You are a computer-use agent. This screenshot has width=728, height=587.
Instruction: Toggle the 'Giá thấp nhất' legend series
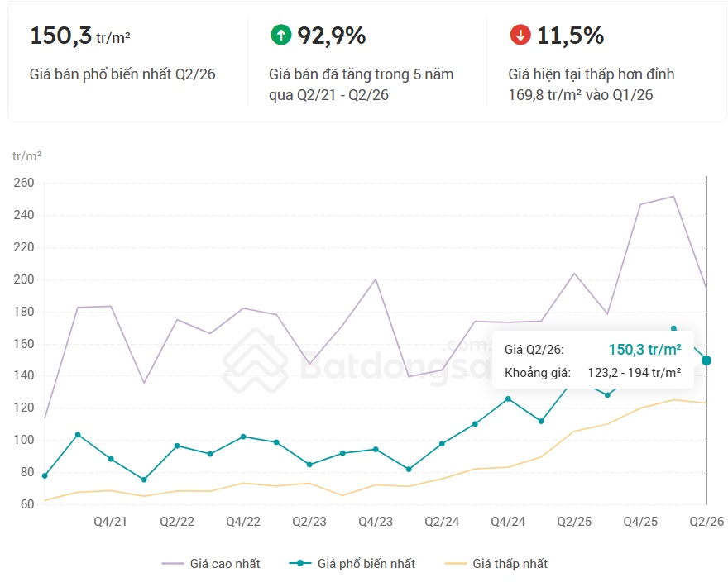(x=496, y=564)
